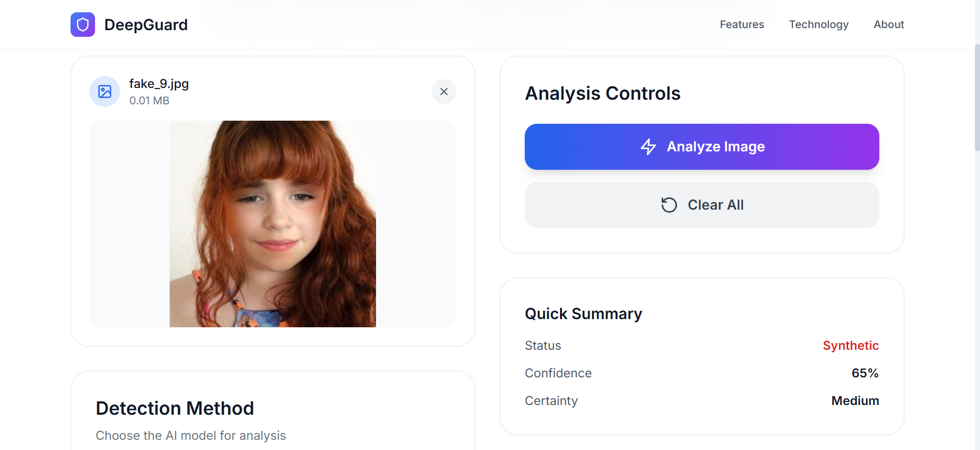Click the page vertical scrollbar

pos(977,97)
